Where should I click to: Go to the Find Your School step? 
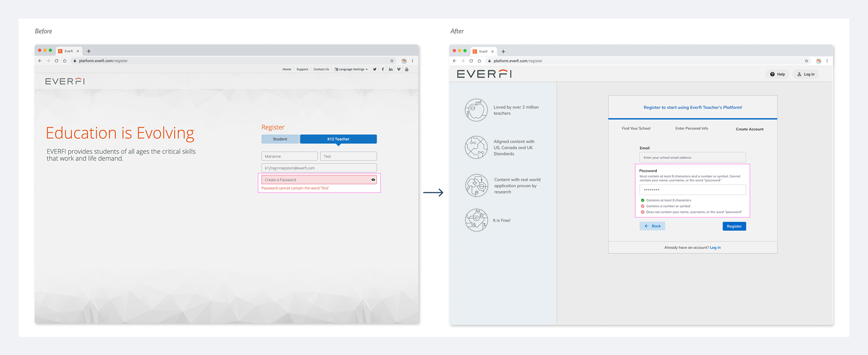pyautogui.click(x=636, y=128)
